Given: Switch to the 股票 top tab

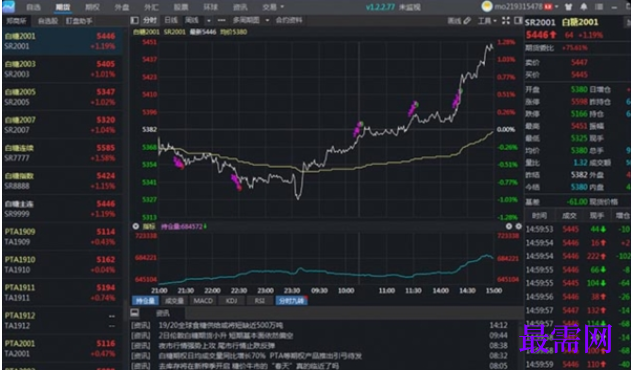Looking at the screenshot, I should tap(181, 7).
